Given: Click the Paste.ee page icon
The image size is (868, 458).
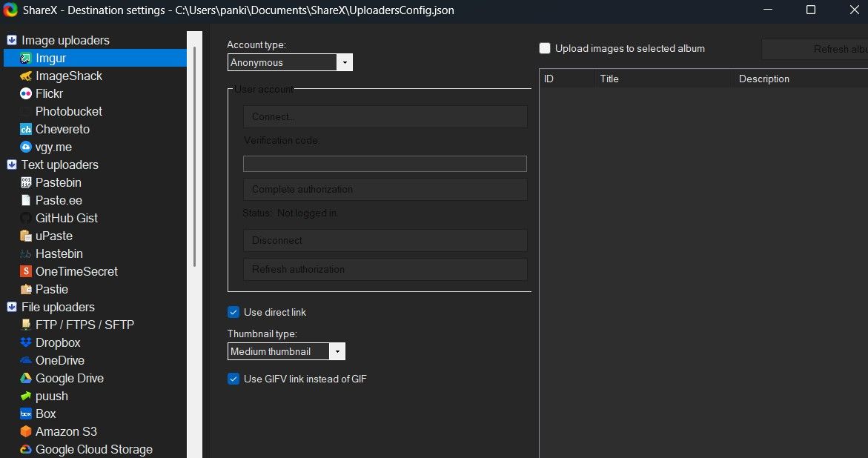Looking at the screenshot, I should [25, 200].
